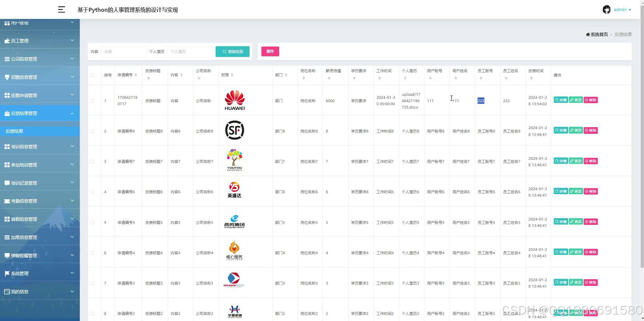This screenshot has height=321, width=644.
Task: Check the 申请编号7 row checkbox
Action: (x=93, y=162)
